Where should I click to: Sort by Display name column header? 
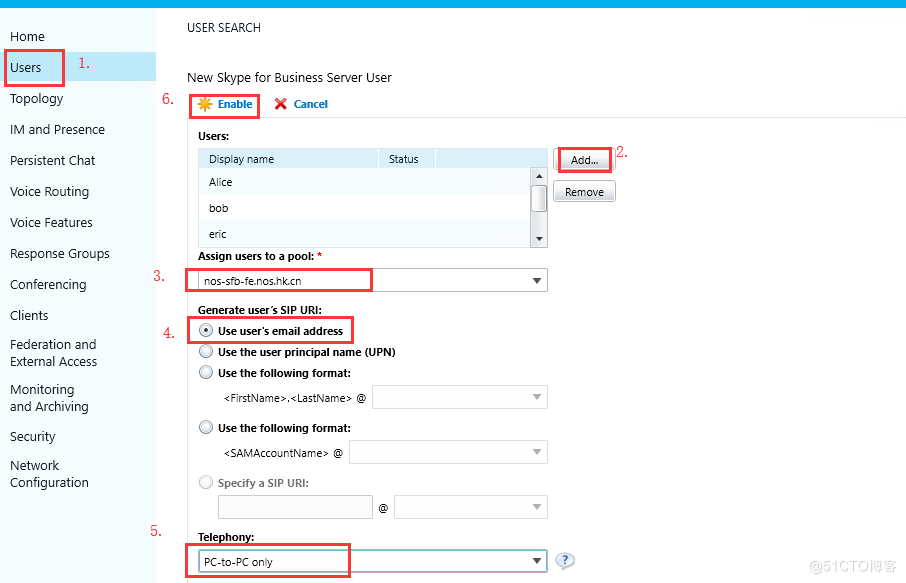(288, 159)
